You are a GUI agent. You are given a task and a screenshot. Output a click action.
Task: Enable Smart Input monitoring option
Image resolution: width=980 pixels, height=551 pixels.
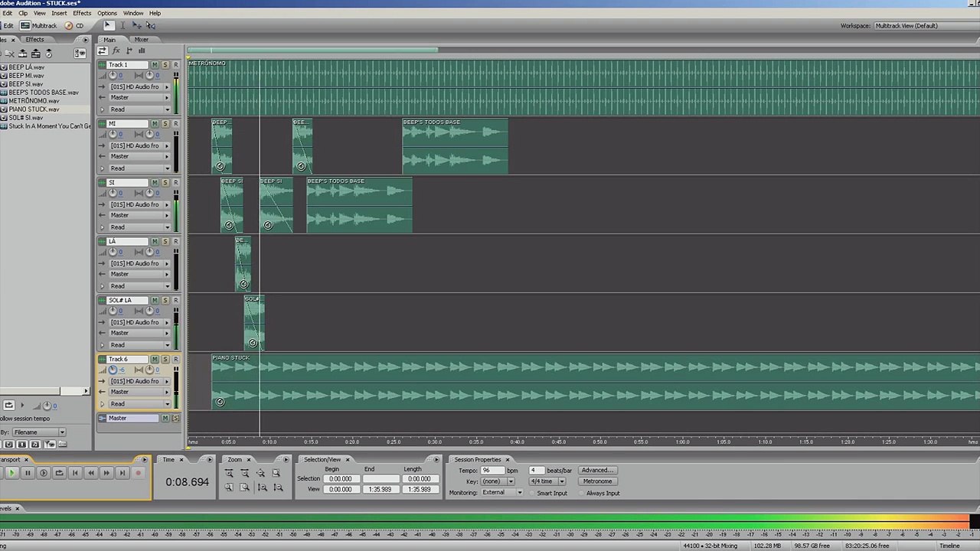547,493
